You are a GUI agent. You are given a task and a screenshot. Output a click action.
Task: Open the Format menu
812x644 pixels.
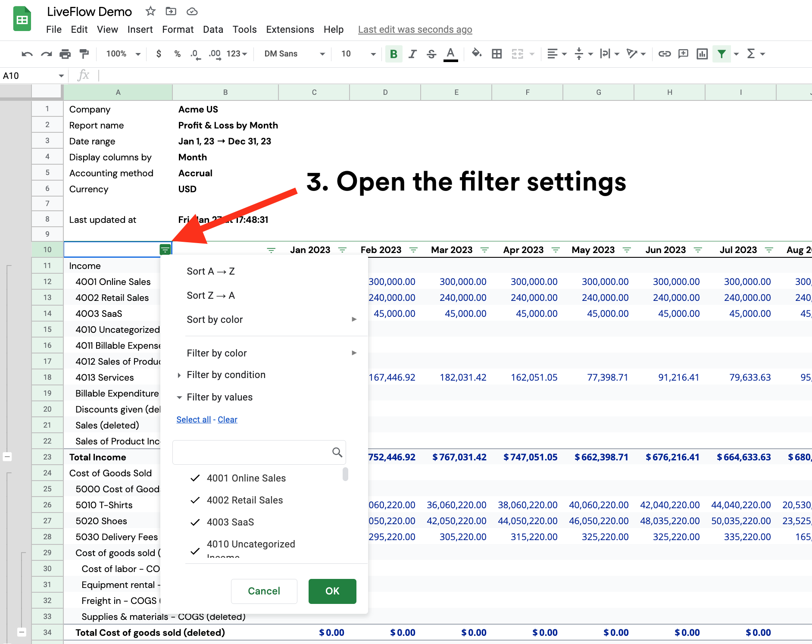(x=178, y=29)
